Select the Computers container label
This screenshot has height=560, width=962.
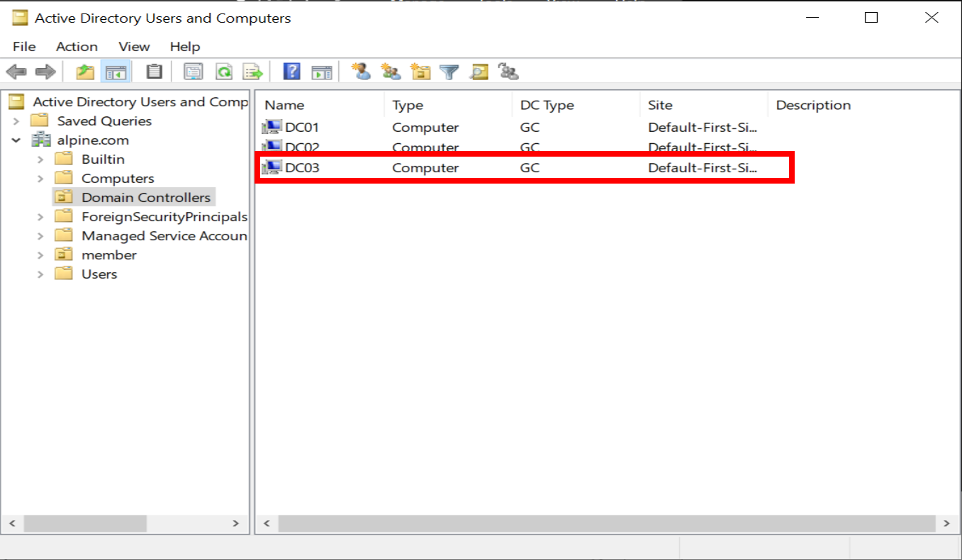118,178
